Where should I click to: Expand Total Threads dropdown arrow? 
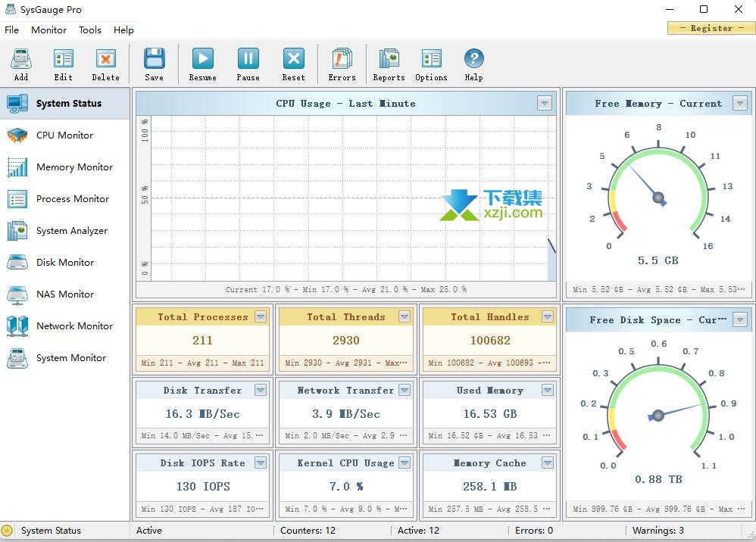click(405, 316)
